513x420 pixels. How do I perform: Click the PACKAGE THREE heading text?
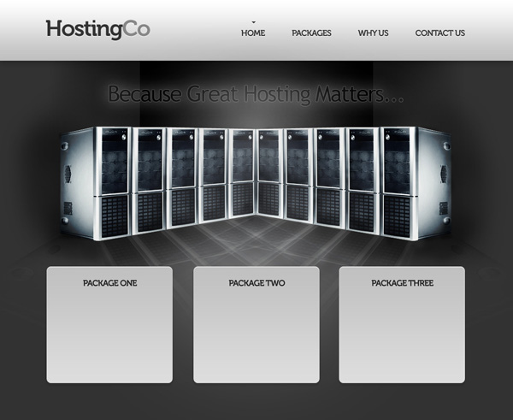click(403, 283)
